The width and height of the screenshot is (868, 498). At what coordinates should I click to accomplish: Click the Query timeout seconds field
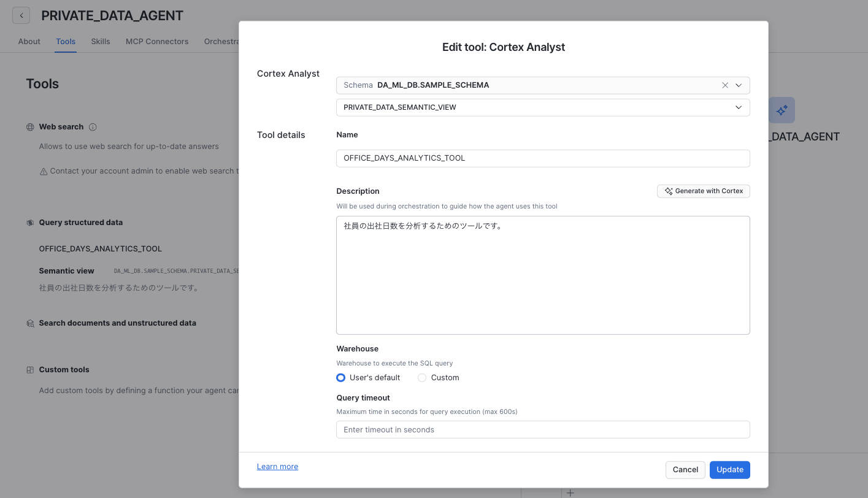(x=543, y=429)
